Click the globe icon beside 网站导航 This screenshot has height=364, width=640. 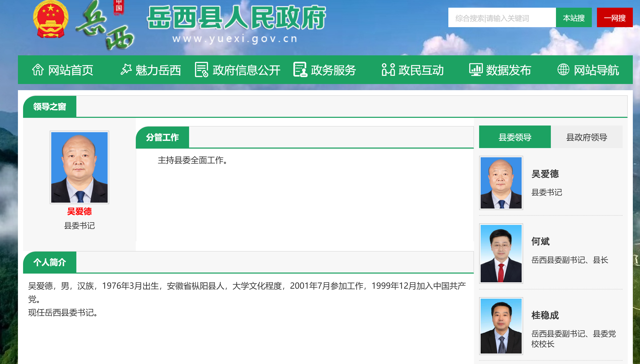(563, 70)
